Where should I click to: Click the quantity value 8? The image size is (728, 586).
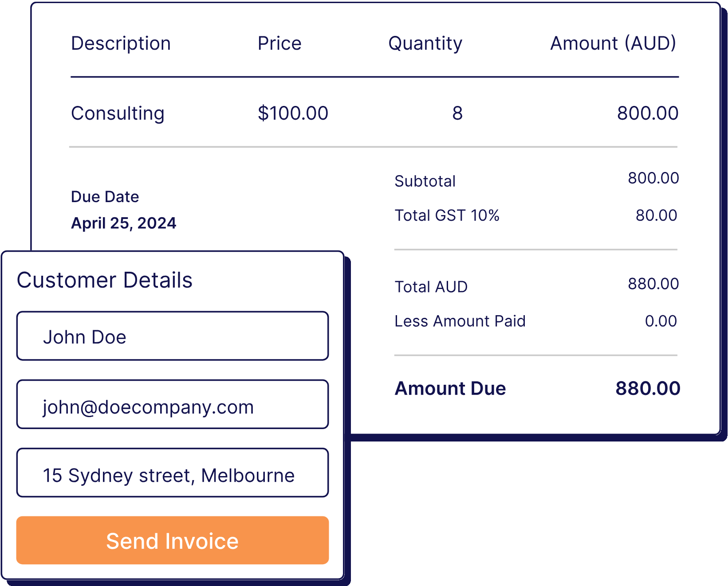[457, 113]
